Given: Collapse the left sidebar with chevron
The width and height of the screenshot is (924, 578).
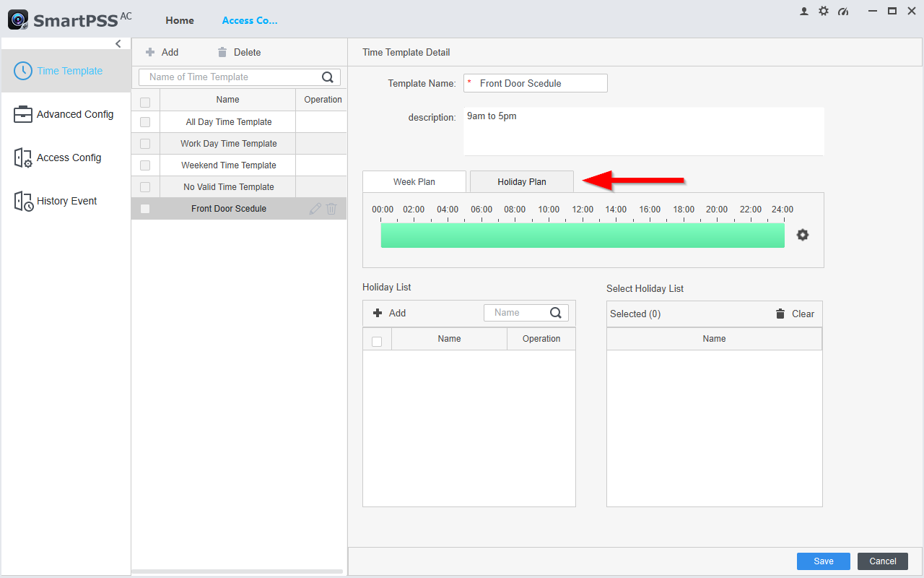Looking at the screenshot, I should tap(118, 44).
